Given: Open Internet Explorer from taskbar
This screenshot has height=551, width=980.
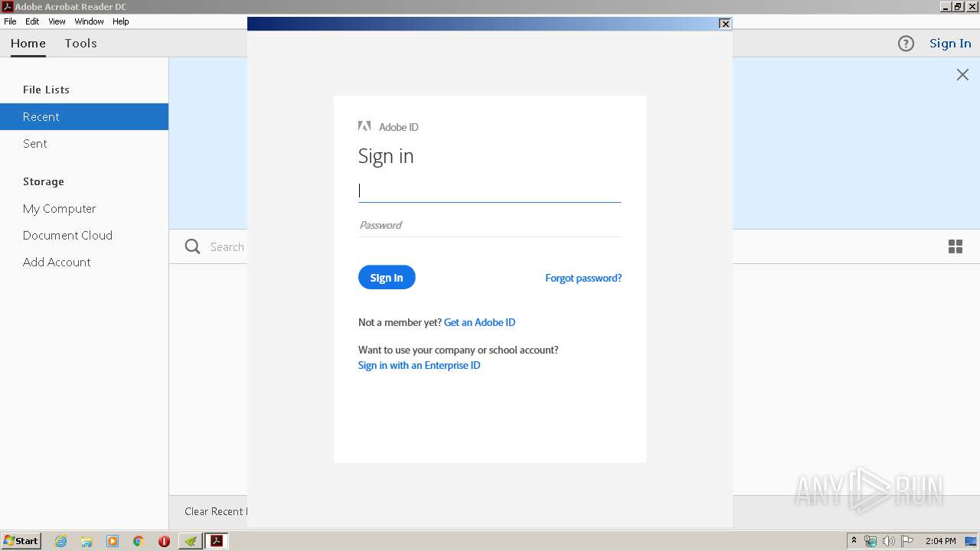Looking at the screenshot, I should click(x=60, y=541).
